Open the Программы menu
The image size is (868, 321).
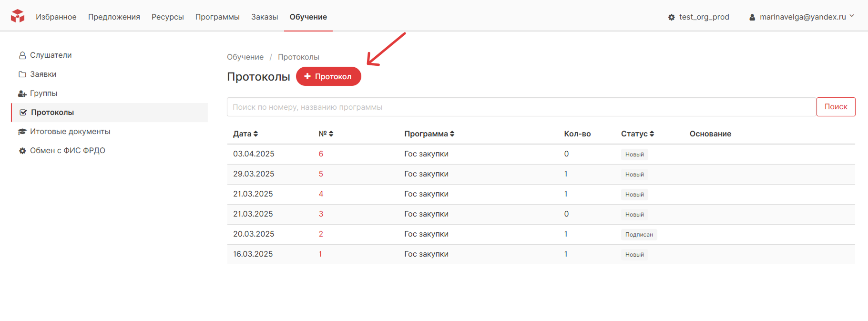point(217,17)
